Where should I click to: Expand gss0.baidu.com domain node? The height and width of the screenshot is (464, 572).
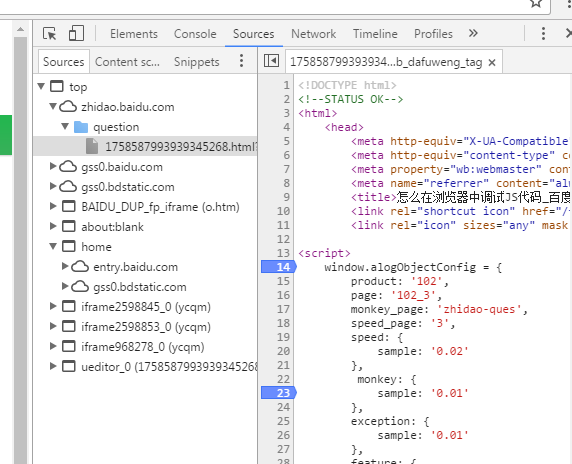pos(53,166)
